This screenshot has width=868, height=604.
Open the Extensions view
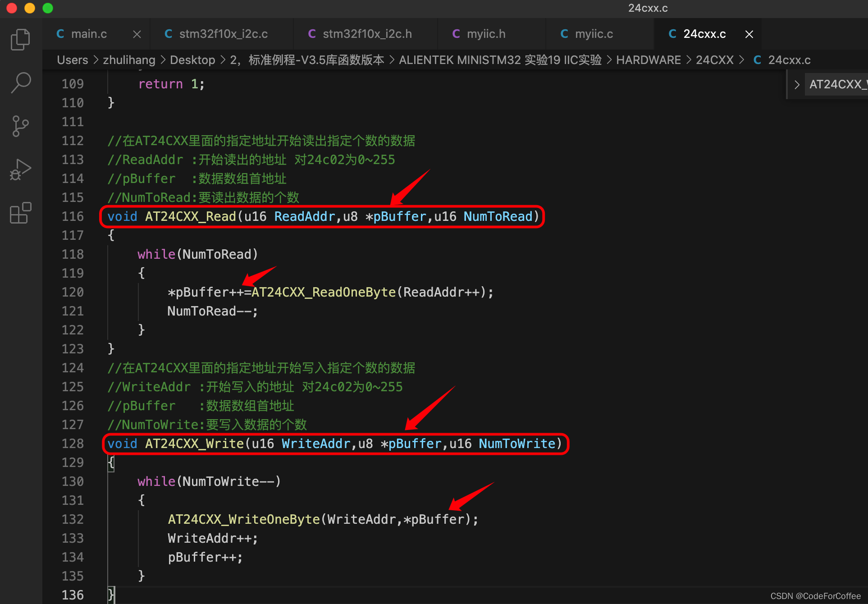click(20, 213)
